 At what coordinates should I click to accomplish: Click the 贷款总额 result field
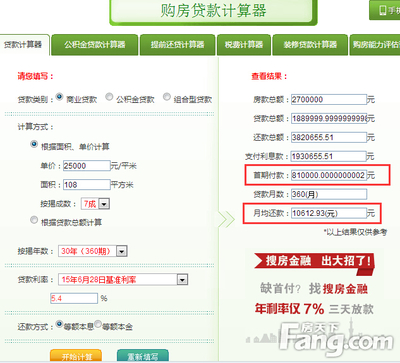(x=329, y=118)
